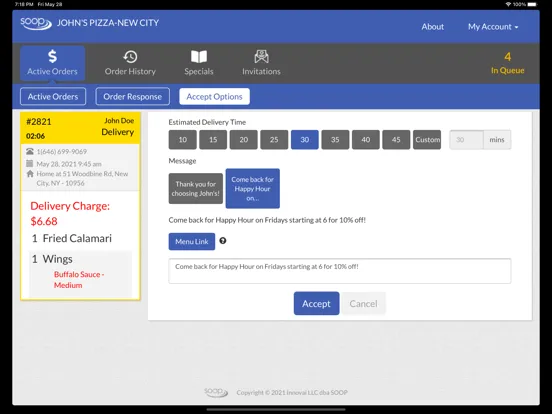Click the Wi-Fi status icon
The width and height of the screenshot is (552, 414).
click(508, 4)
